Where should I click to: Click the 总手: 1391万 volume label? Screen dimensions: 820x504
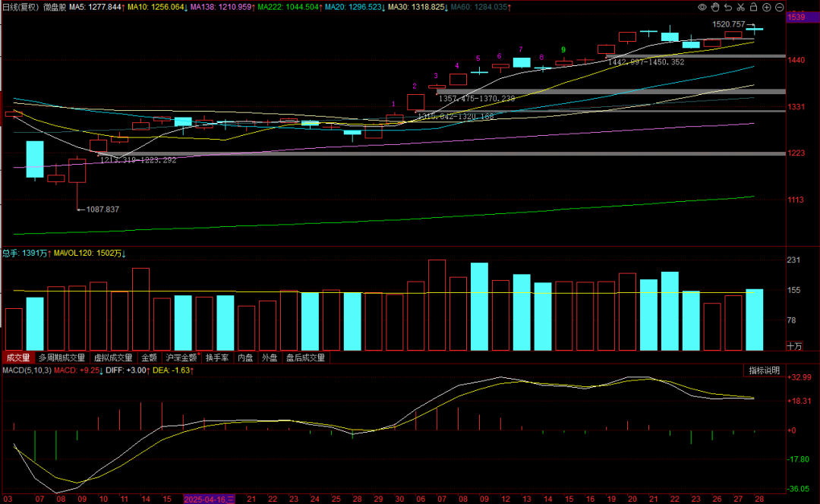pos(27,253)
